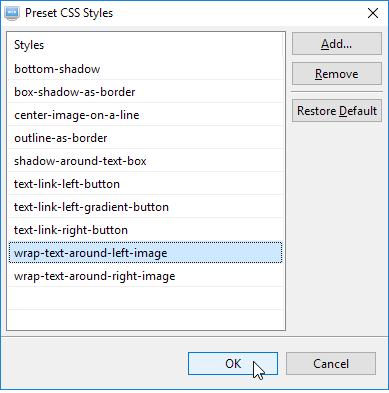Close the Preset CSS Styles dialog
The height and width of the screenshot is (393, 389).
pos(373,13)
